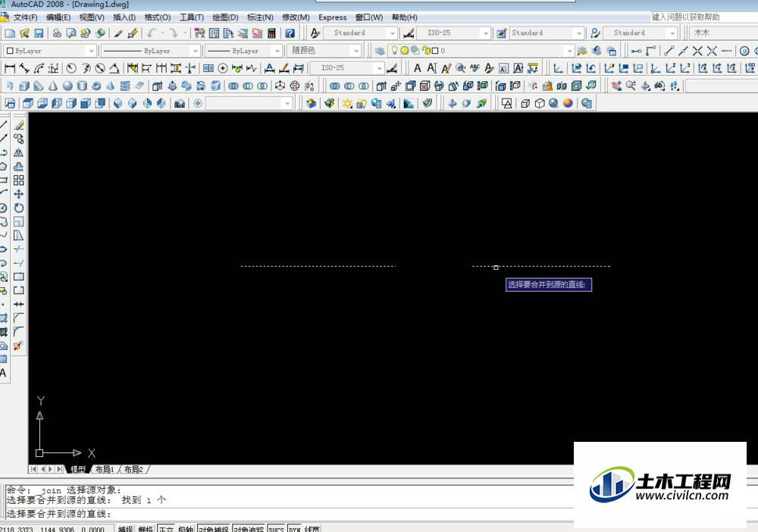This screenshot has height=532, width=758.
Task: Click the Help question mark icon
Action: (x=290, y=33)
